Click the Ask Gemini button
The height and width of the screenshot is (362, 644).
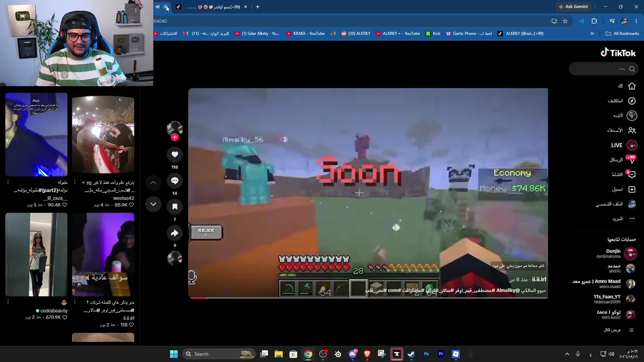pyautogui.click(x=573, y=7)
